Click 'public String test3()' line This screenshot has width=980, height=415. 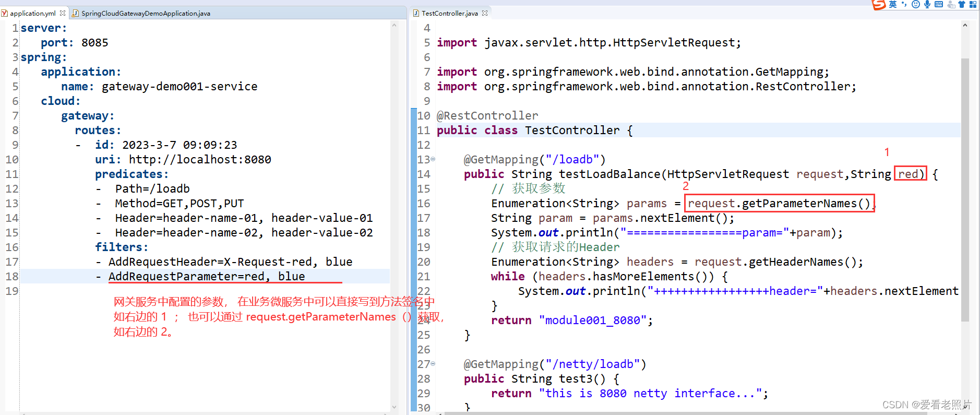(x=542, y=379)
